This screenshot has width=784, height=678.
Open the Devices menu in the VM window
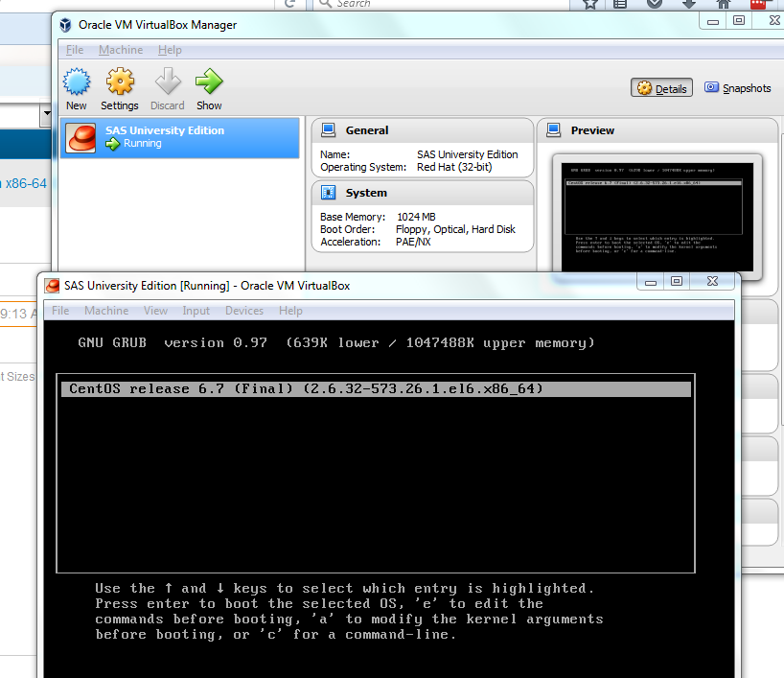[244, 311]
